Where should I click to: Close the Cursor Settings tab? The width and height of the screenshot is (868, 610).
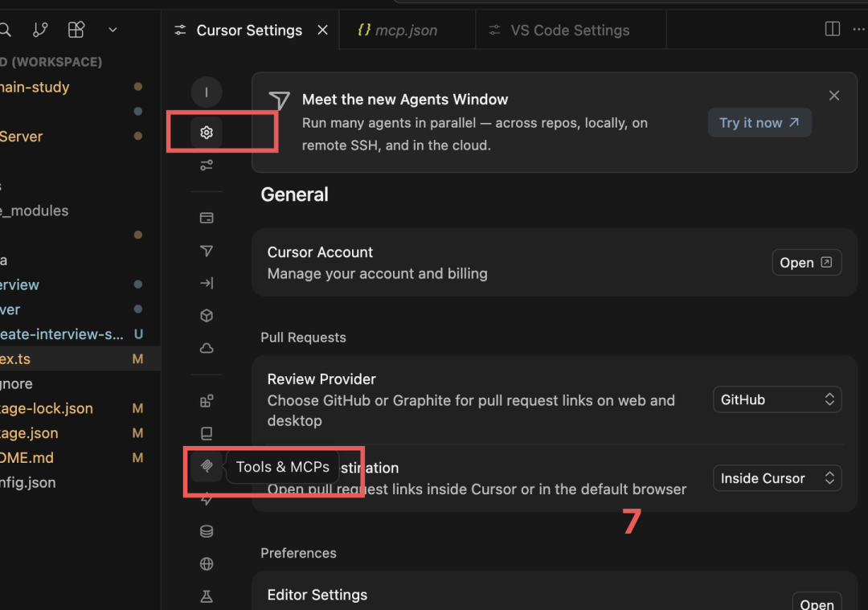(x=323, y=30)
